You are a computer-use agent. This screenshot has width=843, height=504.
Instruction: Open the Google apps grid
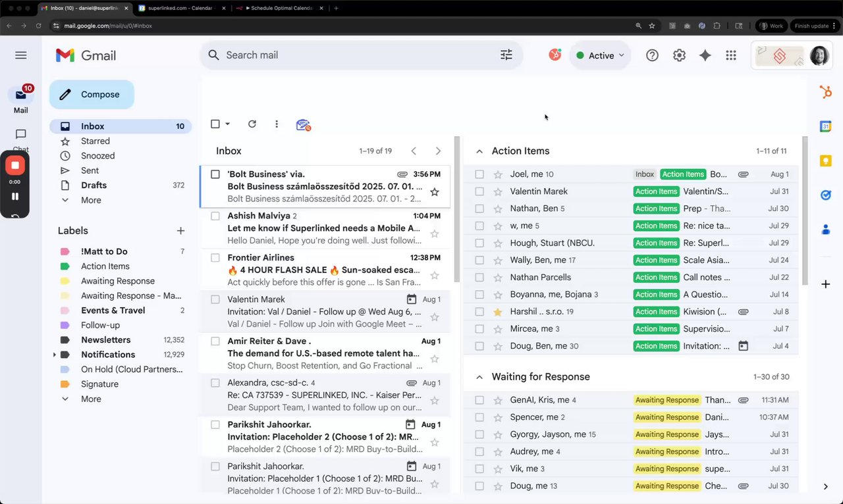[x=730, y=55]
